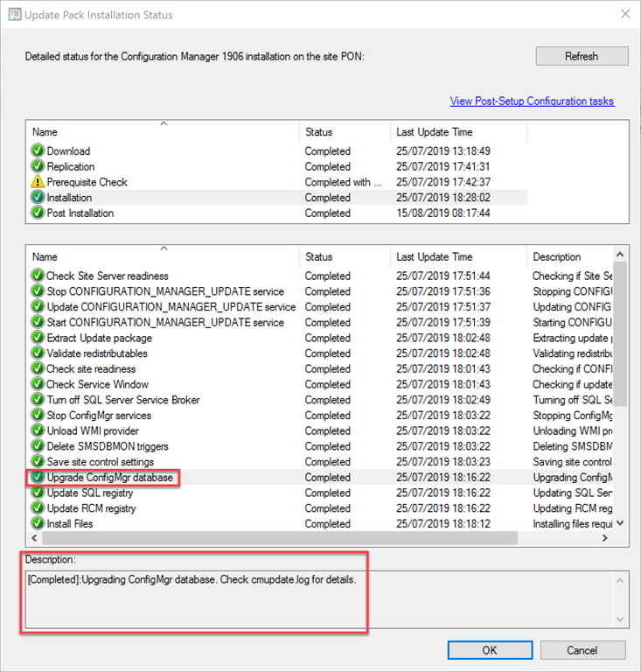This screenshot has width=641, height=672.
Task: Click the check icon for Unload WMI provider
Action: (38, 431)
